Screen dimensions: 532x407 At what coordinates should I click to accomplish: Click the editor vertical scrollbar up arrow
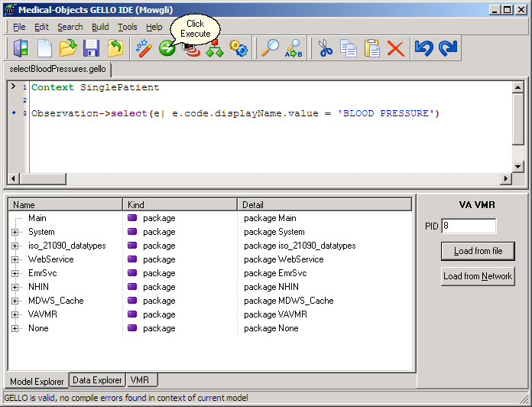coord(517,87)
